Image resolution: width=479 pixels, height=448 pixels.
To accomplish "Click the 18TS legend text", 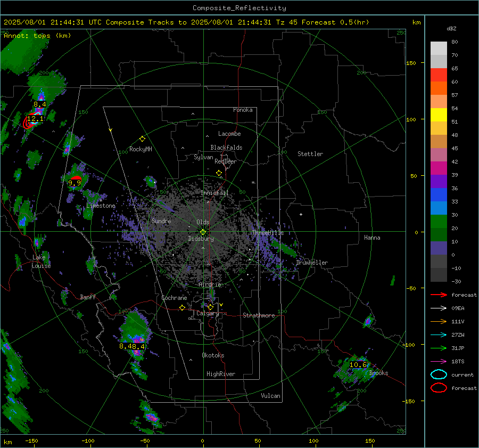I will pyautogui.click(x=458, y=362).
